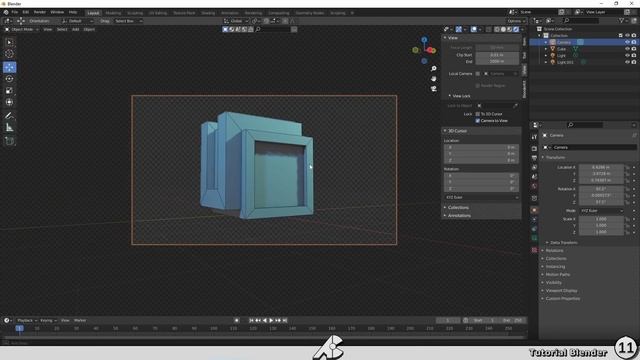The width and height of the screenshot is (640, 360).
Task: Play the animation forward
Action: 271,320
